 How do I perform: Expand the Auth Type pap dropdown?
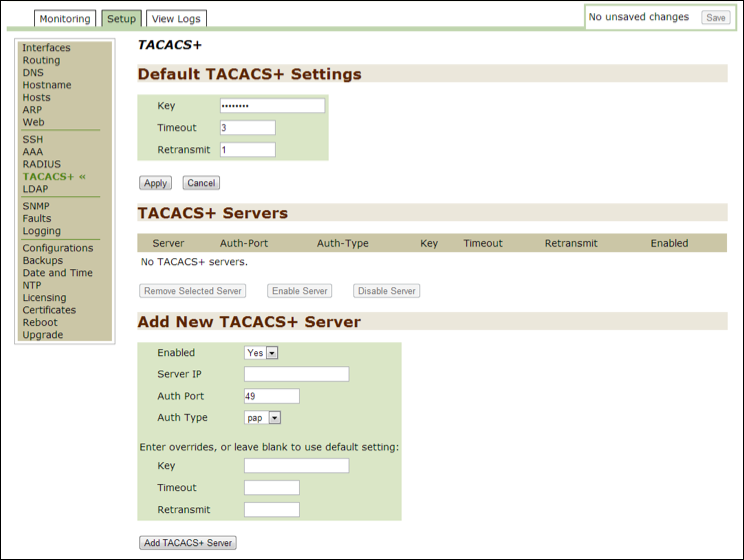pos(263,418)
